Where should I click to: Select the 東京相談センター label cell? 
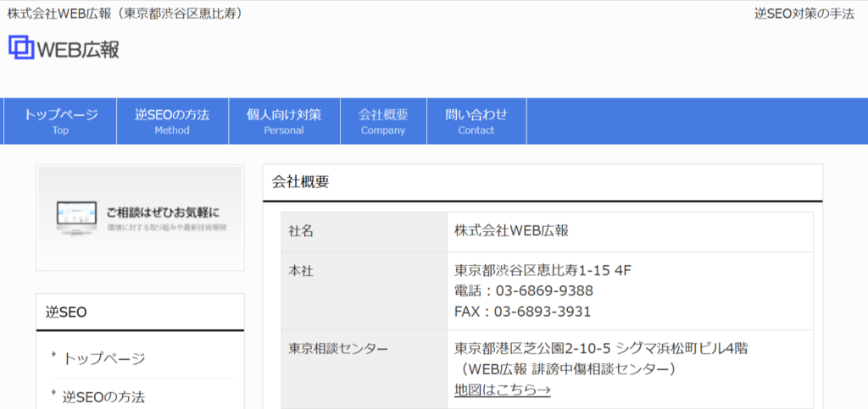(x=364, y=369)
